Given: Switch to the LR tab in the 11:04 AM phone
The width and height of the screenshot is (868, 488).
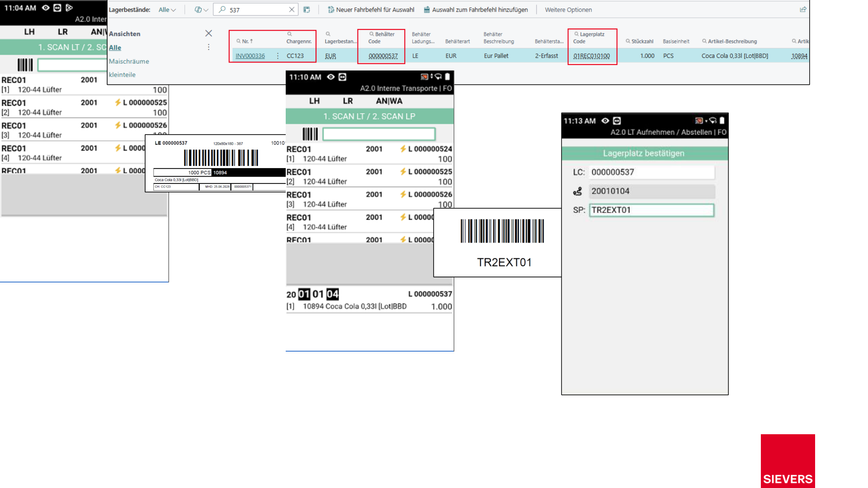Looking at the screenshot, I should point(63,32).
